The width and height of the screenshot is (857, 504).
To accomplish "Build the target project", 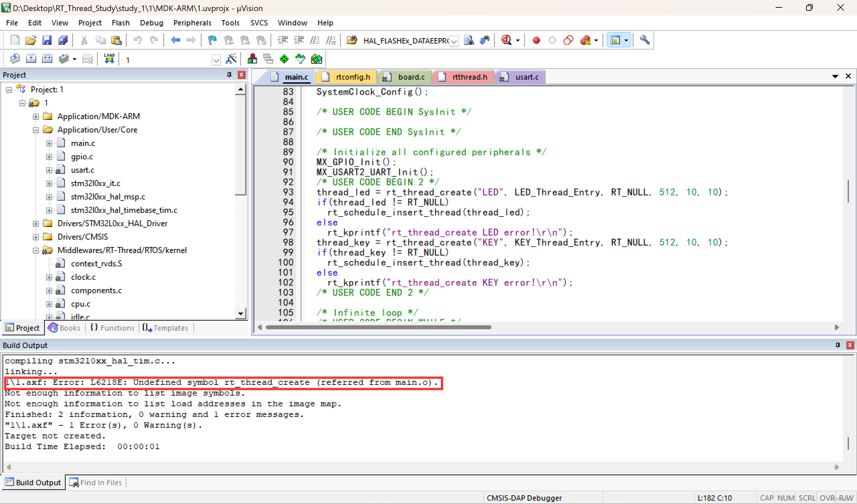I will 31,59.
